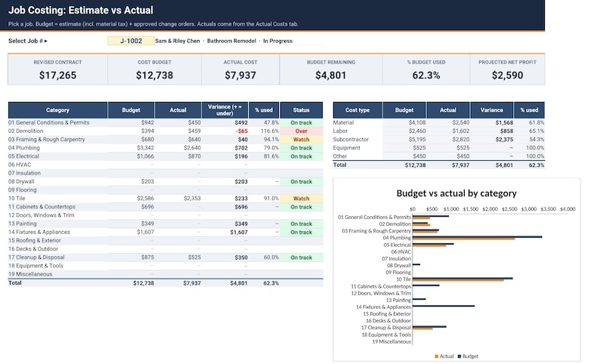600x364 pixels.
Task: Select the 01 General Conditions & Permits row
Action: [x=165, y=123]
